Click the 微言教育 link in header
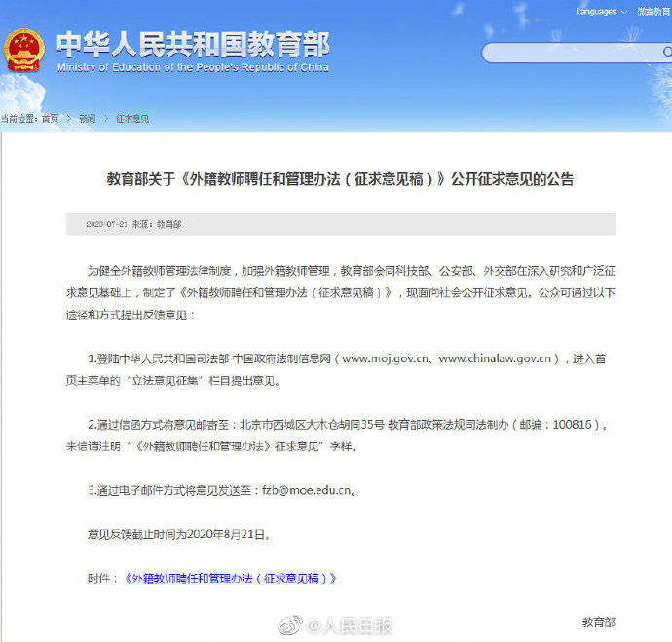672x642 pixels. [654, 12]
